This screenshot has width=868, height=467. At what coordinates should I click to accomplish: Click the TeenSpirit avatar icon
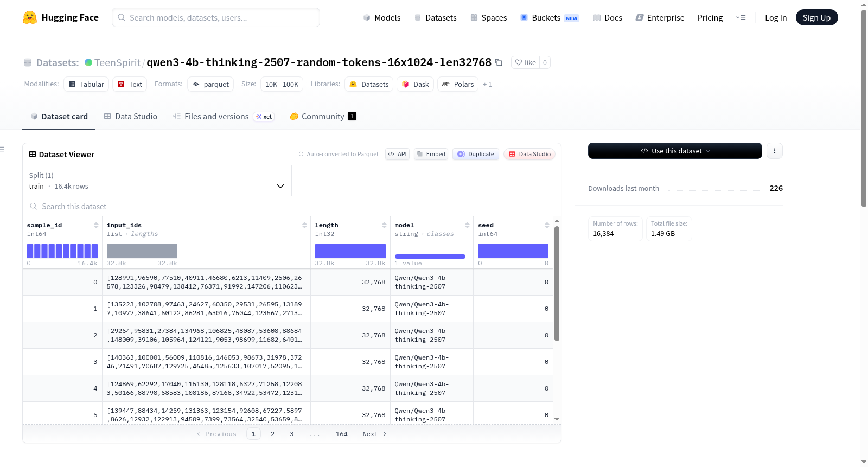click(88, 62)
